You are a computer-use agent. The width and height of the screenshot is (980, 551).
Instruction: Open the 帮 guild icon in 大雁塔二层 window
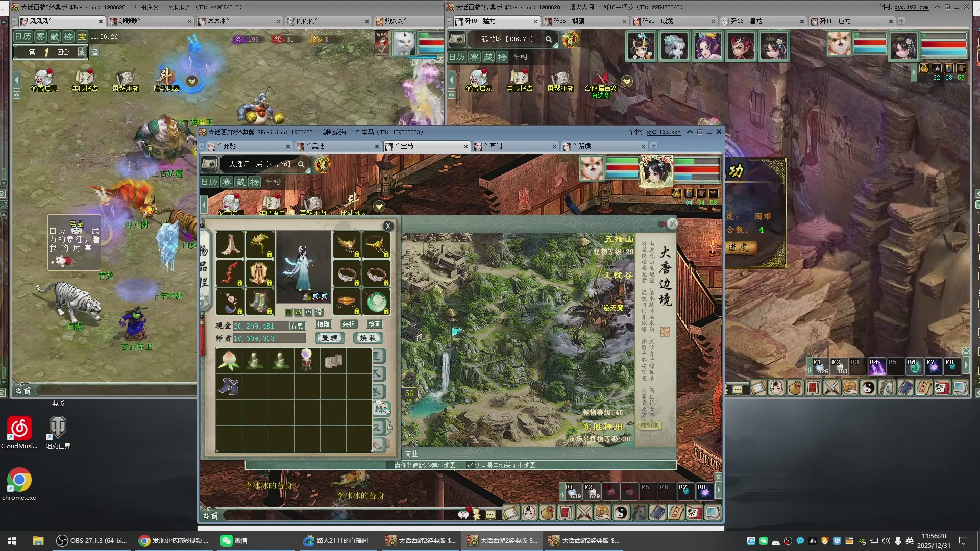coord(694,512)
